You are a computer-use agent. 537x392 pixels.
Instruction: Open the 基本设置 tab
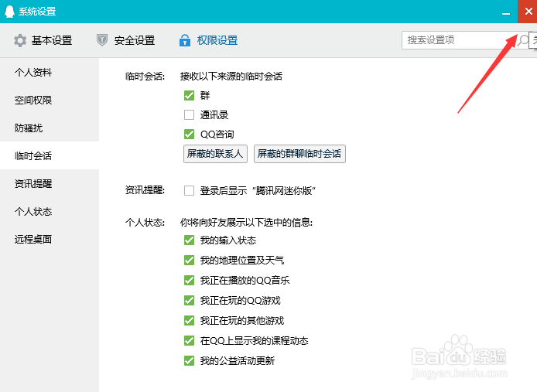[x=43, y=40]
